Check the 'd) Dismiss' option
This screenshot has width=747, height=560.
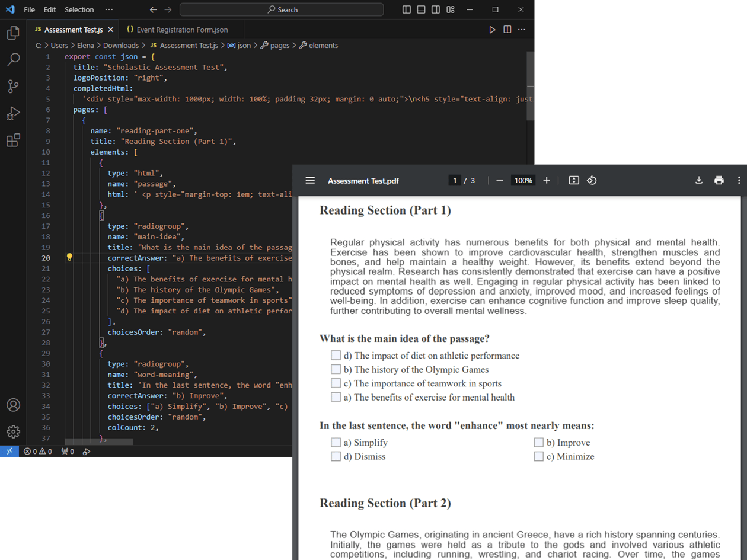click(336, 456)
